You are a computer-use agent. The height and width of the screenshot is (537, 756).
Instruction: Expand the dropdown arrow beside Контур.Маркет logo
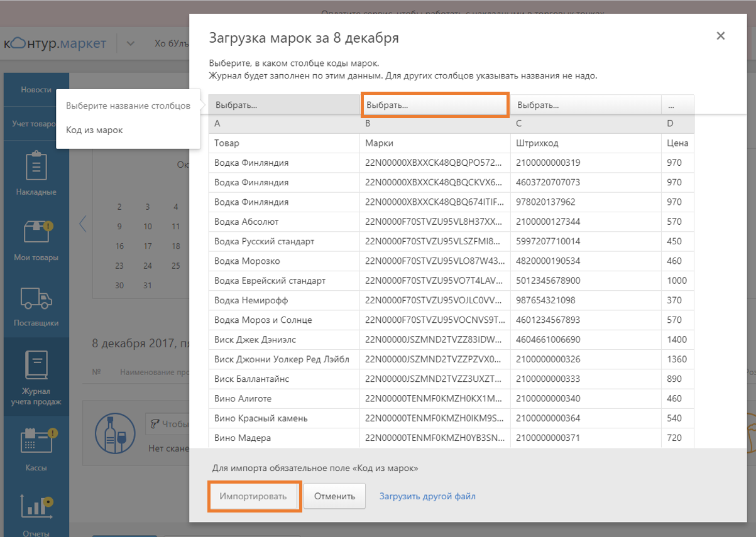pos(131,44)
